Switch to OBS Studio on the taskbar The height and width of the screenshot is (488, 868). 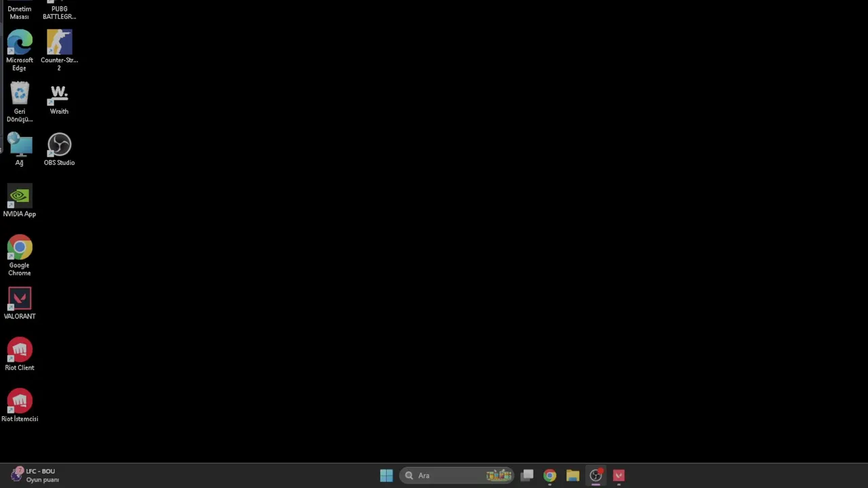596,476
